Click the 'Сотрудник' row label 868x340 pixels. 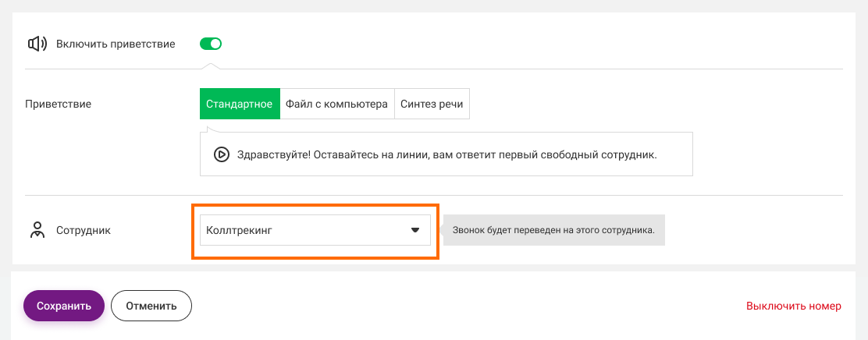pyautogui.click(x=84, y=231)
